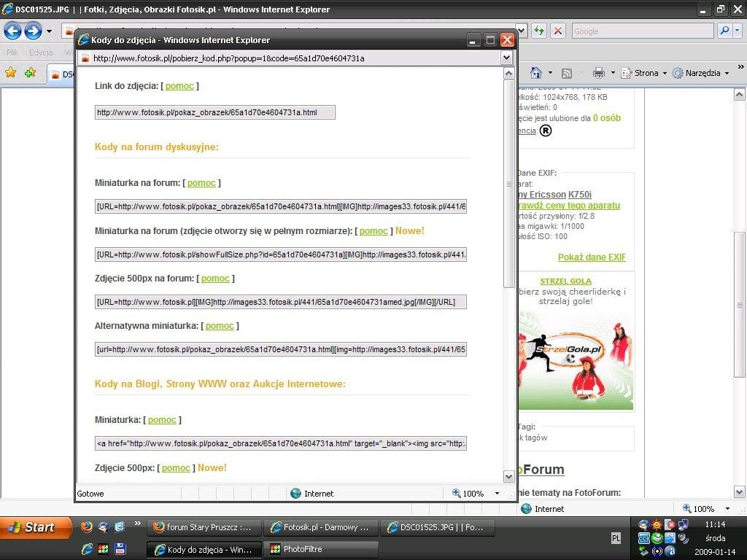747x560 pixels.
Task: Expand the command bar overflow chevron
Action: pos(740,66)
